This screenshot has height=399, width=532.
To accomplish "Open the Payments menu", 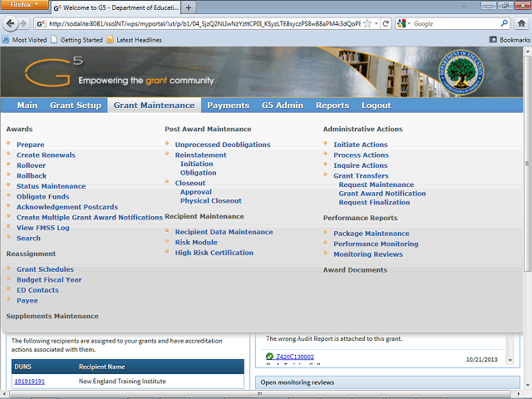I will click(229, 106).
